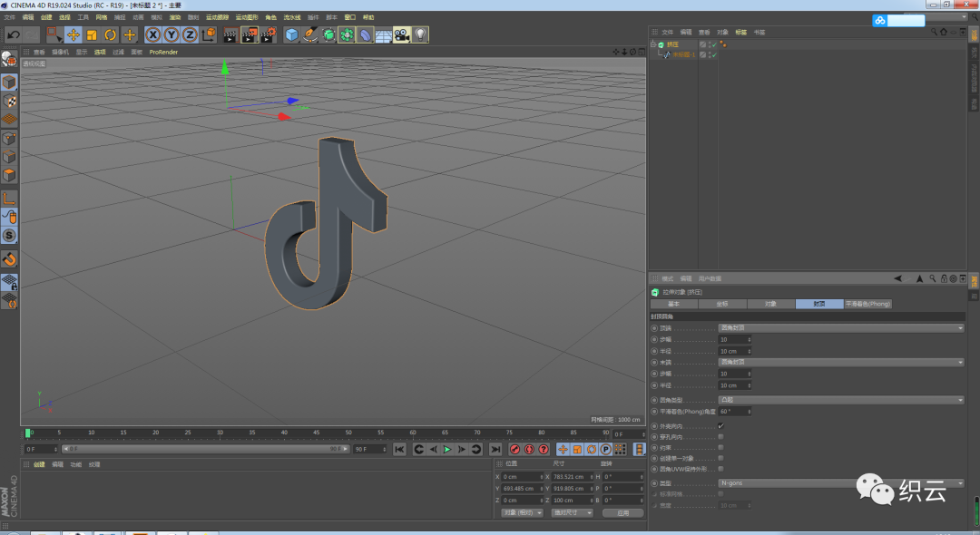Open the deformer Bend icon
Image resolution: width=980 pixels, height=535 pixels.
(x=365, y=35)
